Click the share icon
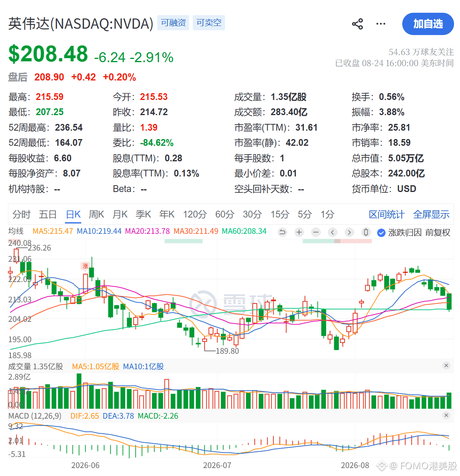 [357, 24]
